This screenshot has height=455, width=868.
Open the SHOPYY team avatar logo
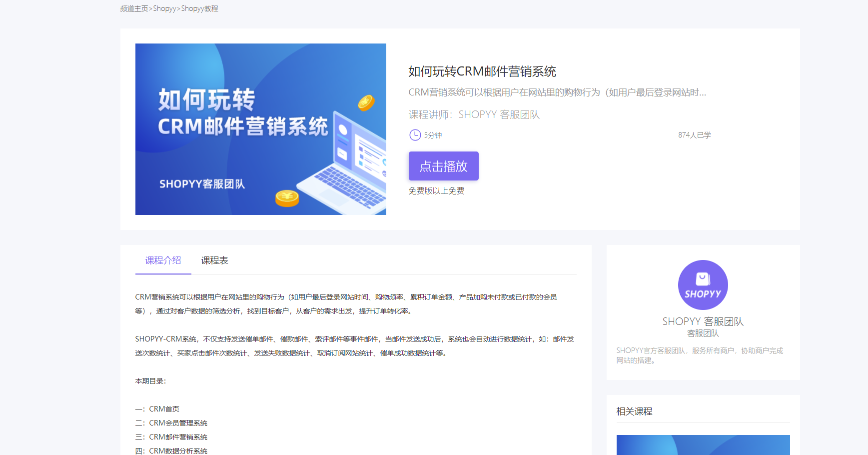tap(703, 285)
